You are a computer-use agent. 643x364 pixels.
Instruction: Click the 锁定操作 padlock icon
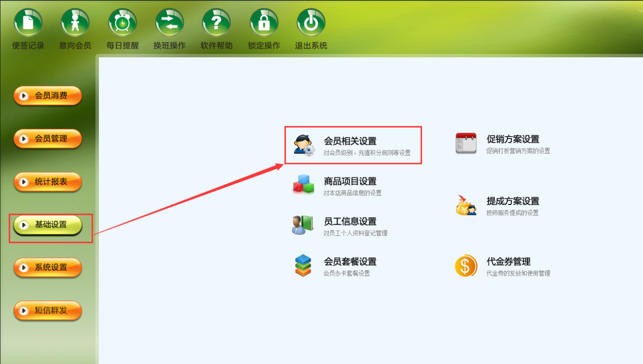(264, 22)
